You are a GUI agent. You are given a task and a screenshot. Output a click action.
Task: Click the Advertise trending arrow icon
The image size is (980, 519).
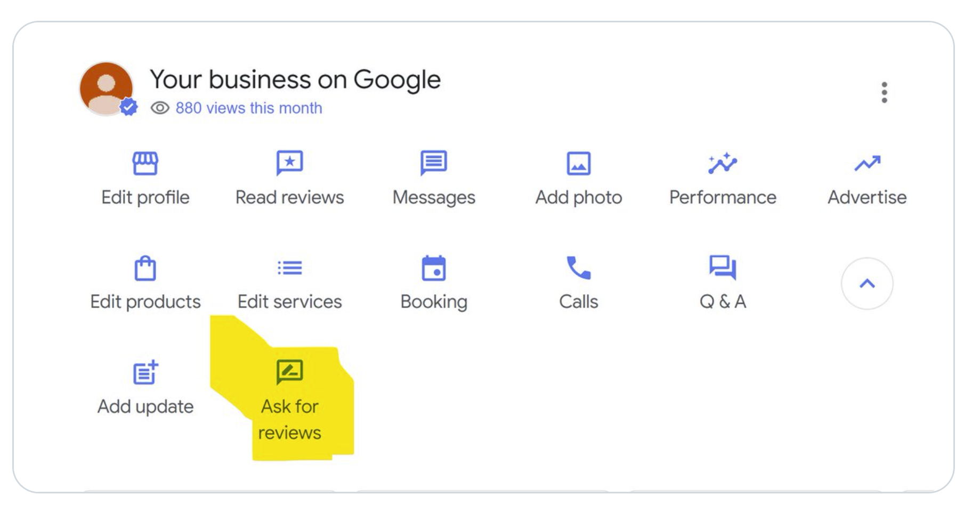(x=867, y=163)
